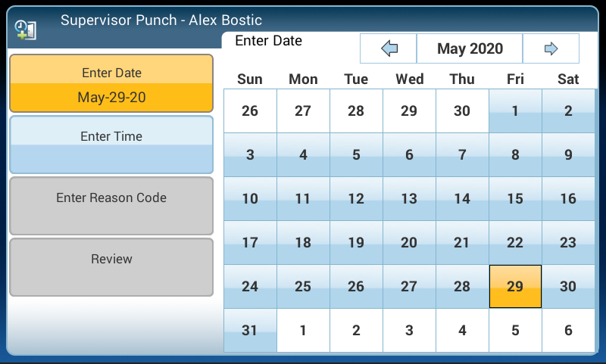Screen dimensions: 606x364
Task: Select May 29 on the calendar
Action: click(515, 287)
